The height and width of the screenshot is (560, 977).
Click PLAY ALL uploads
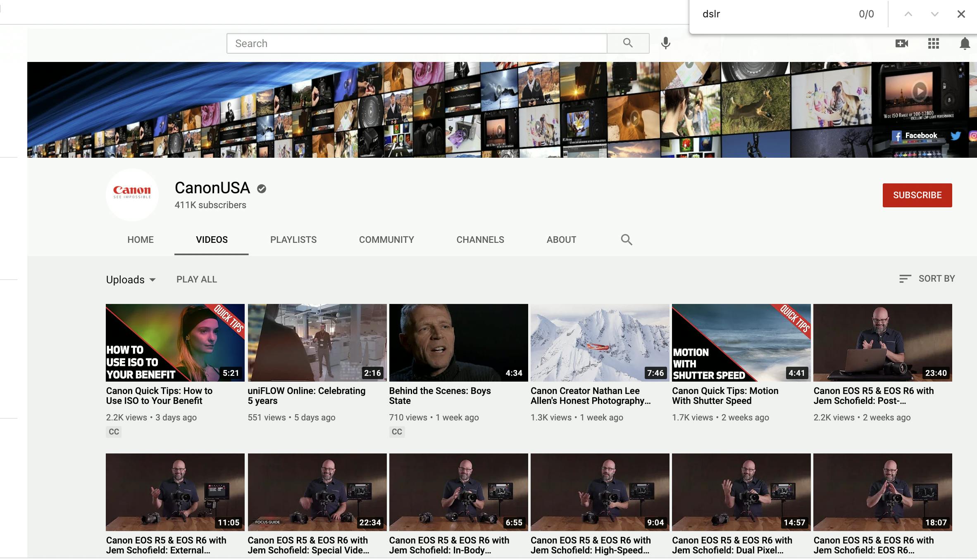tap(197, 279)
